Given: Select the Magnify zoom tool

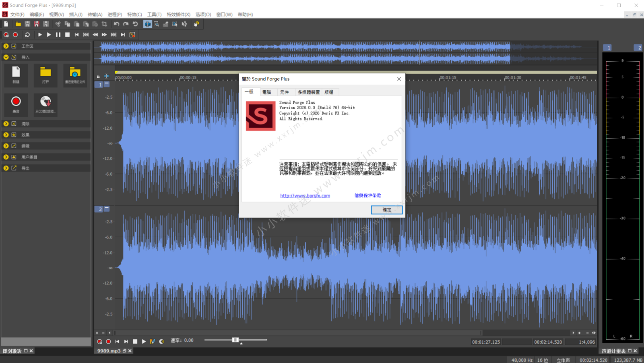Looking at the screenshot, I should pos(157,24).
